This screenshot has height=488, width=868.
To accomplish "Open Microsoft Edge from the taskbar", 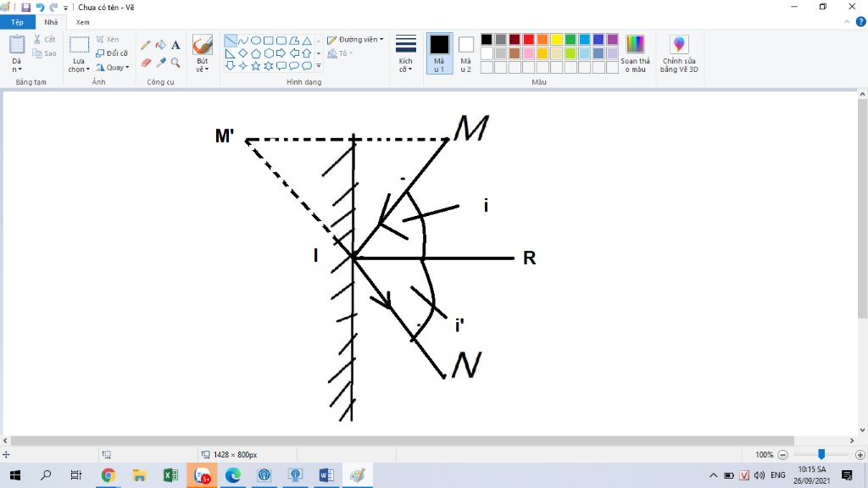I will point(233,475).
